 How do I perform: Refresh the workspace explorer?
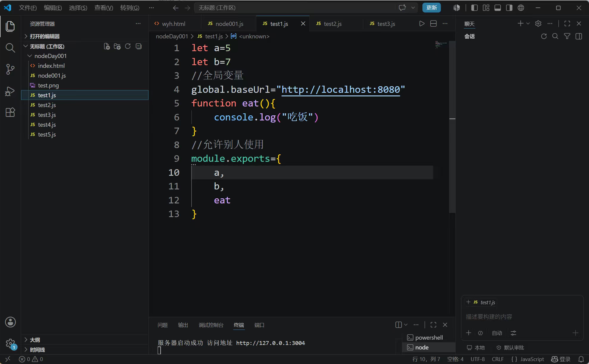click(128, 46)
